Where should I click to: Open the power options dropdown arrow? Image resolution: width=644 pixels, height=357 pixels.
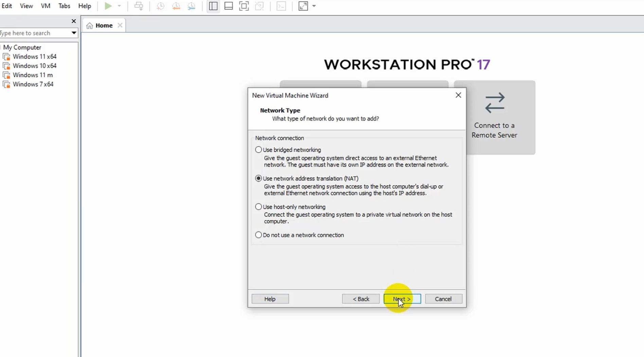pos(119,6)
